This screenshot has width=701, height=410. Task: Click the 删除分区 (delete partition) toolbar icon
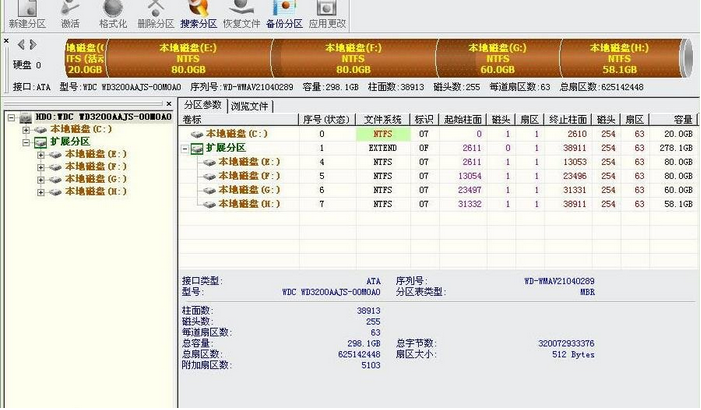click(156, 15)
